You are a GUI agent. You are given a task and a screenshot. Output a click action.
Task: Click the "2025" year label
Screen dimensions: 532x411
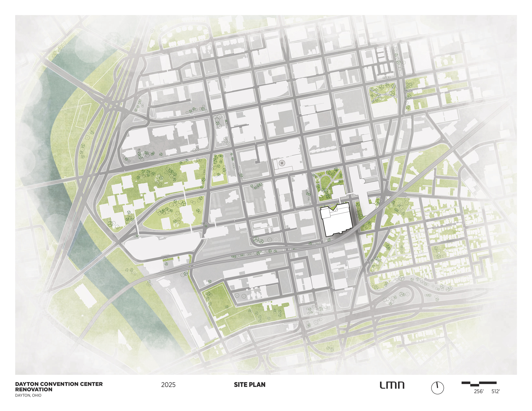point(168,385)
